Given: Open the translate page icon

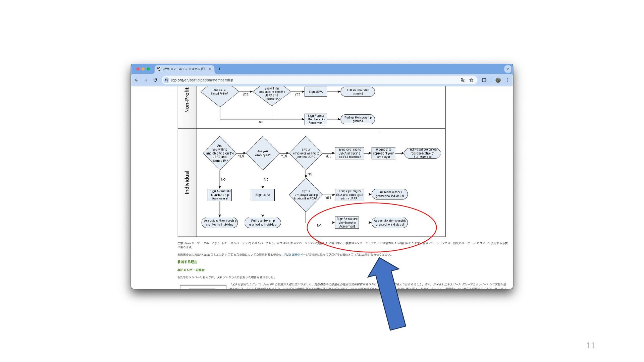Looking at the screenshot, I should click(x=463, y=80).
